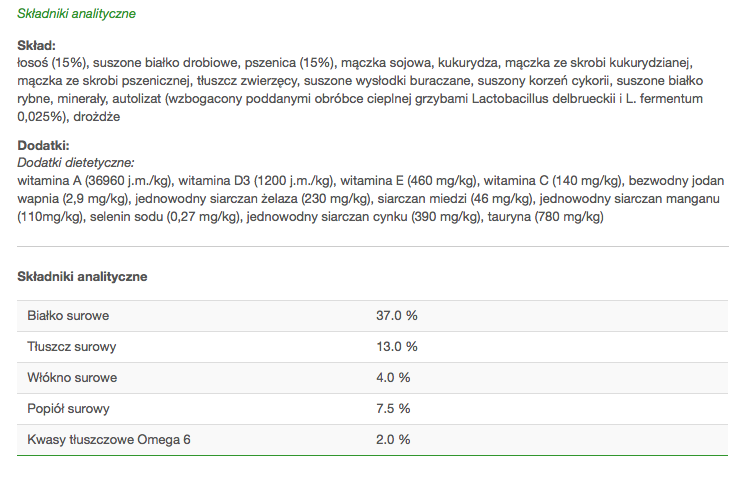Image resolution: width=738 pixels, height=490 pixels.
Task: Click the green Składniki analityczne heading
Action: (x=76, y=14)
